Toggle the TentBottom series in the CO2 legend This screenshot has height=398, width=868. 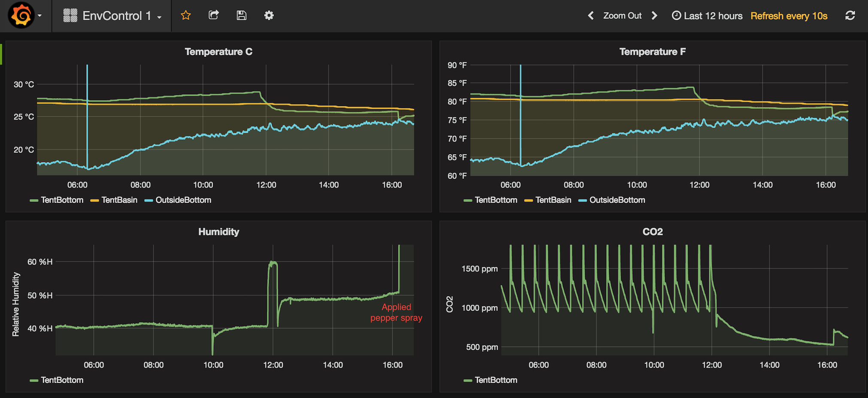pyautogui.click(x=495, y=380)
